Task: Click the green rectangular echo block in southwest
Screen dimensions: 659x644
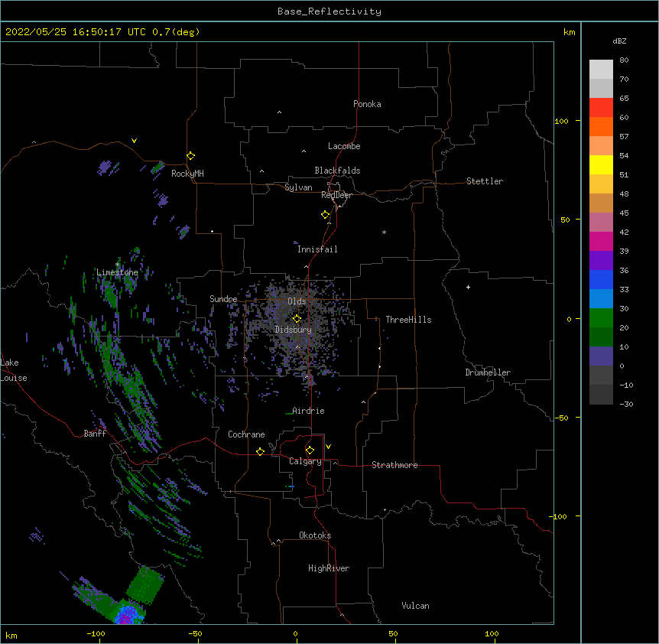Action: (145, 586)
